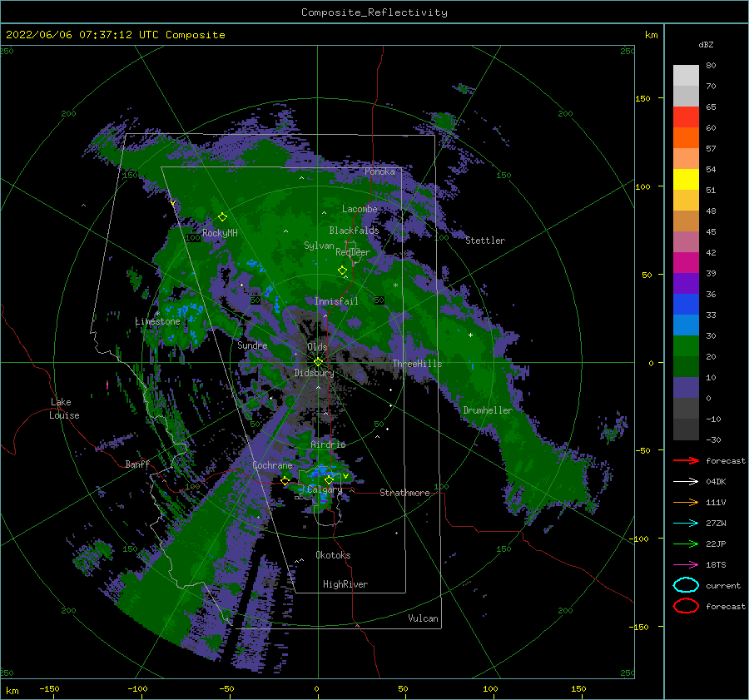This screenshot has height=700, width=749.
Task: Click the yellow diamond marker below Cochrane
Action: [285, 481]
